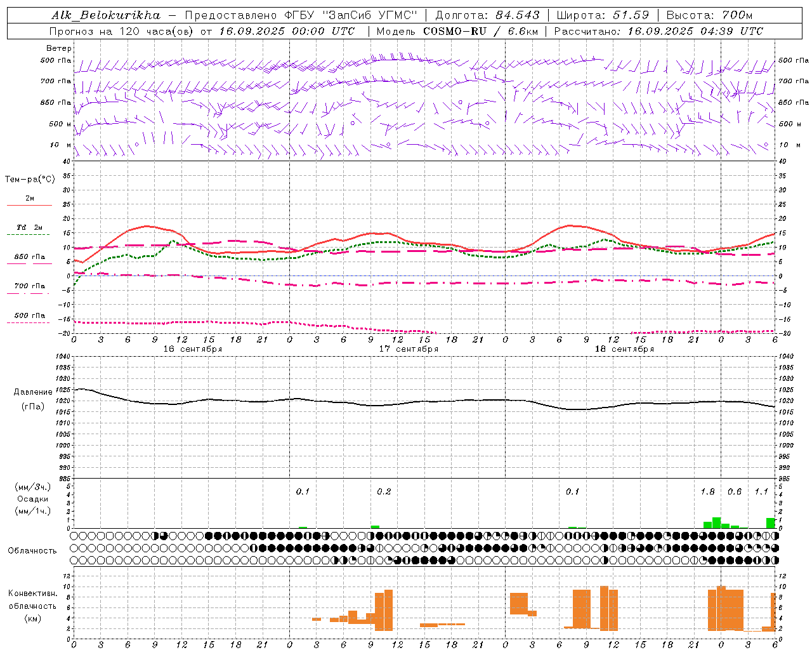Select the Тем-ра(°C) temperature panel label
812x650 pixels.
(30, 179)
